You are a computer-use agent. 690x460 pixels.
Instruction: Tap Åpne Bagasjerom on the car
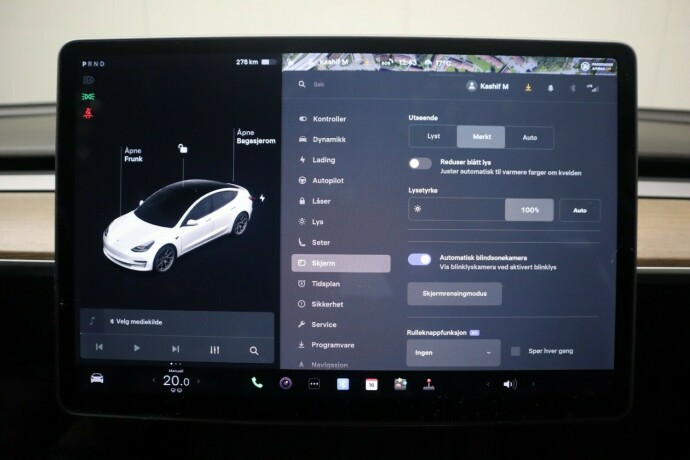[x=256, y=136]
